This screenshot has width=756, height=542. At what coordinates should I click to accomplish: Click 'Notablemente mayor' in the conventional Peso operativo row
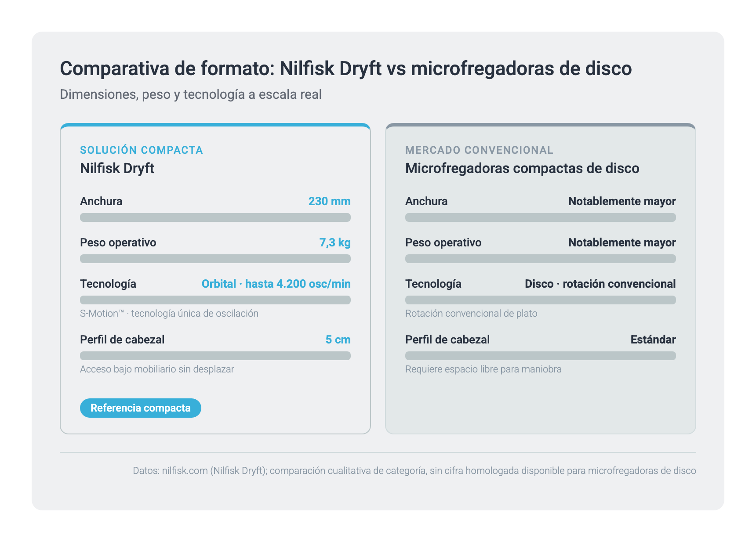click(622, 242)
